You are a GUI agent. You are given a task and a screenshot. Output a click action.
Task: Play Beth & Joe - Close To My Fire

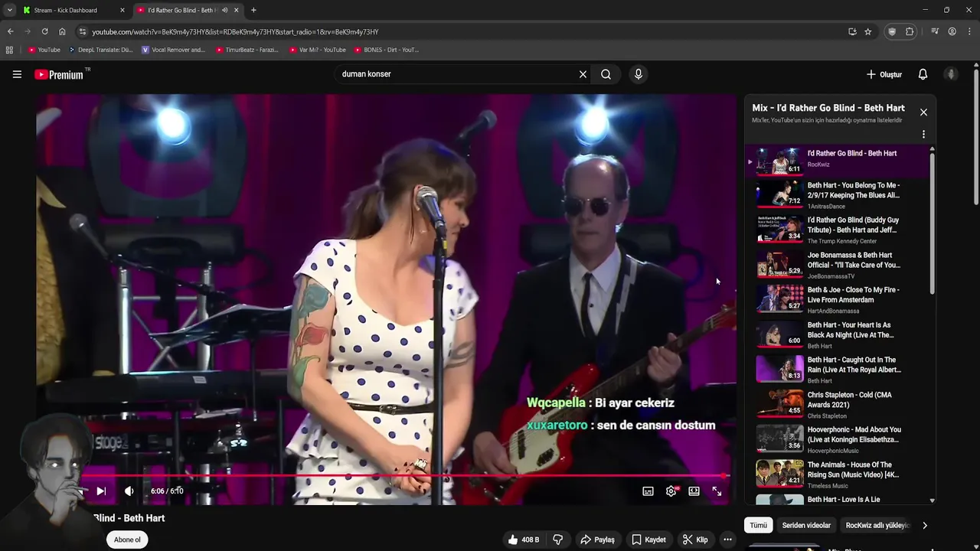pyautogui.click(x=837, y=299)
